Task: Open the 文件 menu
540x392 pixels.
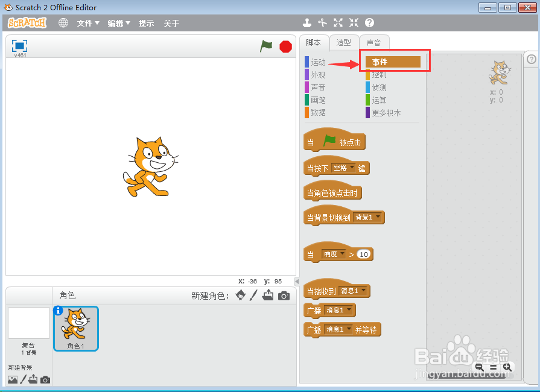Action: 88,23
